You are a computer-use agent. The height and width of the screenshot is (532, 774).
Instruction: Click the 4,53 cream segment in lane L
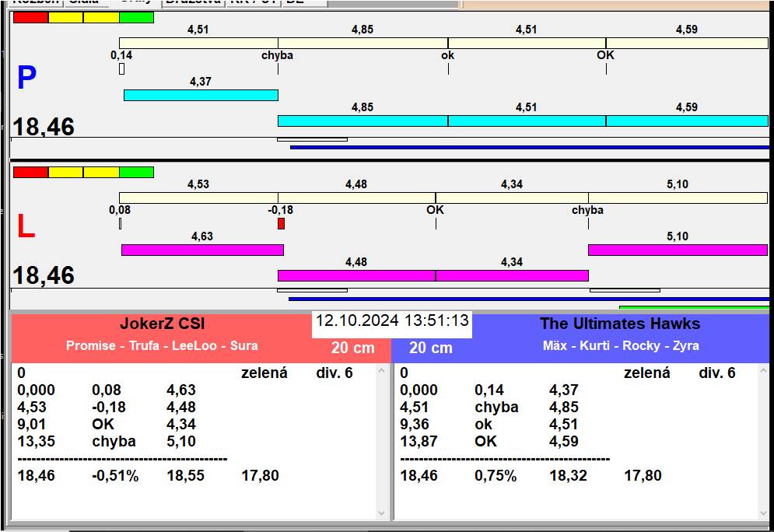[x=198, y=198]
